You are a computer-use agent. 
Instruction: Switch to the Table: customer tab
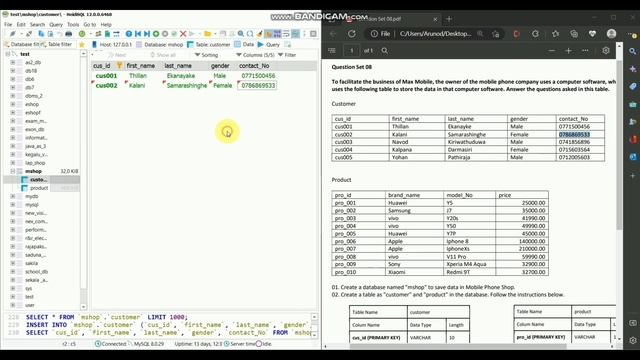(x=209, y=44)
